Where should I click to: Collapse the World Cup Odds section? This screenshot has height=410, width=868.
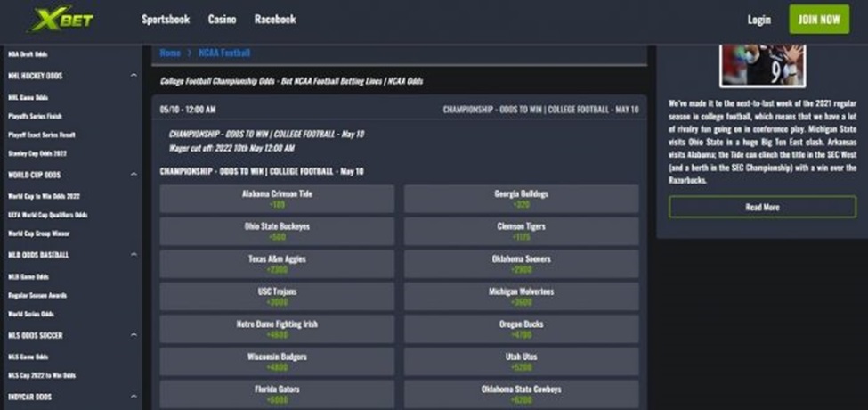point(134,175)
